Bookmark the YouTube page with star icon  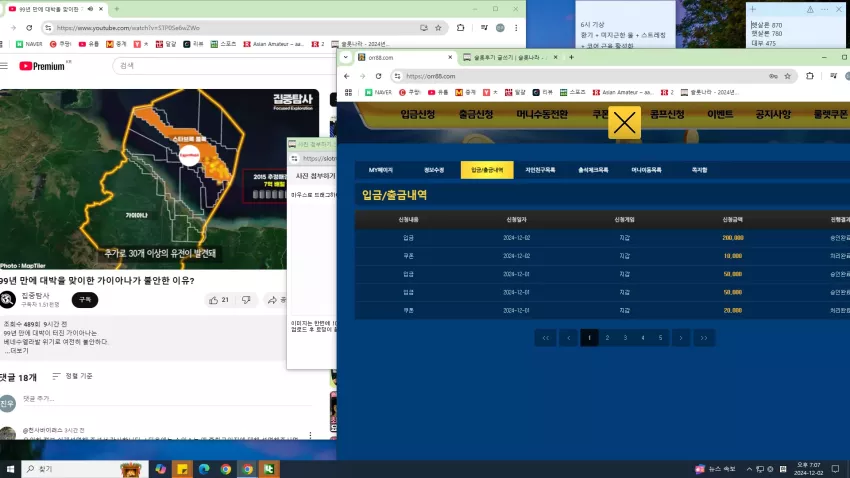tap(438, 28)
